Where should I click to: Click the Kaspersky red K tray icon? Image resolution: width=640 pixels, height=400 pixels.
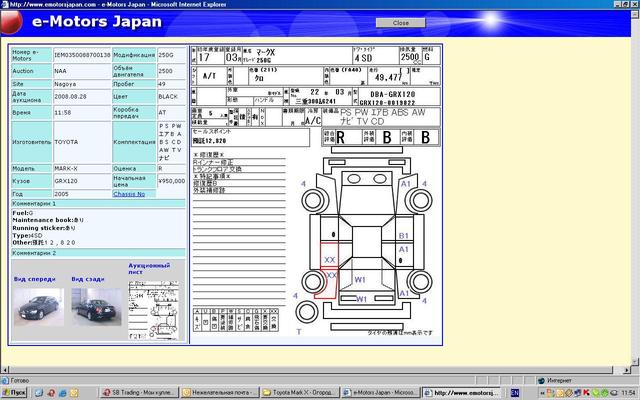(x=587, y=393)
